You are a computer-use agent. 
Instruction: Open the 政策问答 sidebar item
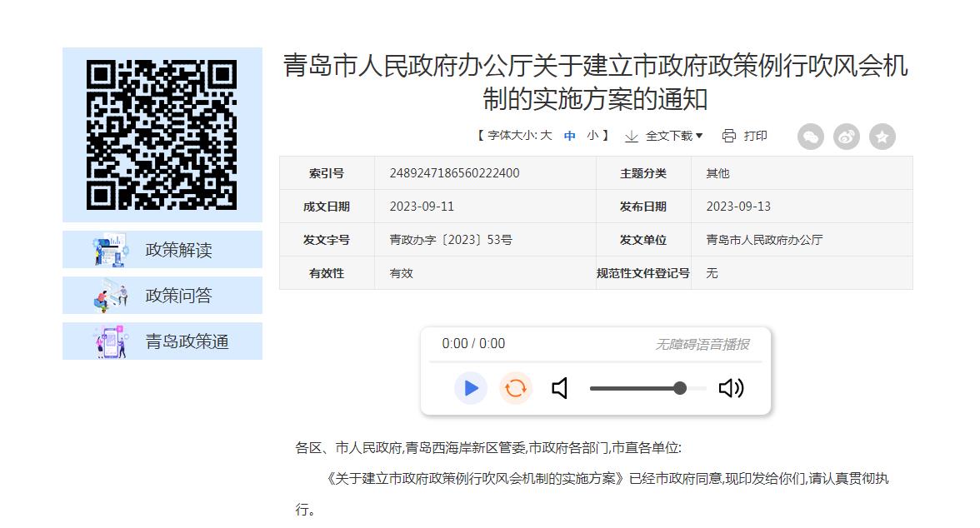click(x=162, y=296)
